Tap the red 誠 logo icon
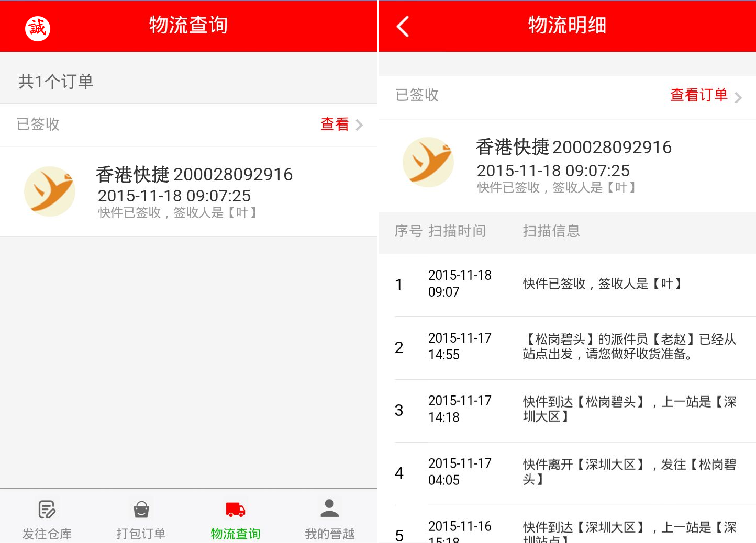The image size is (756, 543). coord(38,28)
